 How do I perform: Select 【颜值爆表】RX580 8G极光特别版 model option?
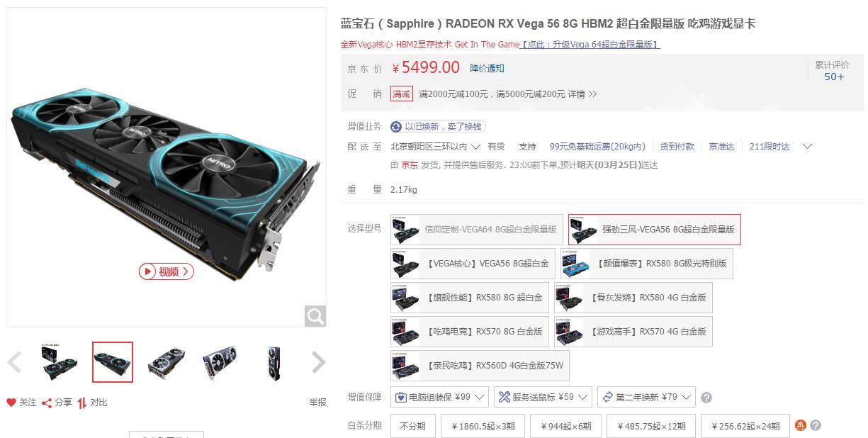[x=647, y=264]
